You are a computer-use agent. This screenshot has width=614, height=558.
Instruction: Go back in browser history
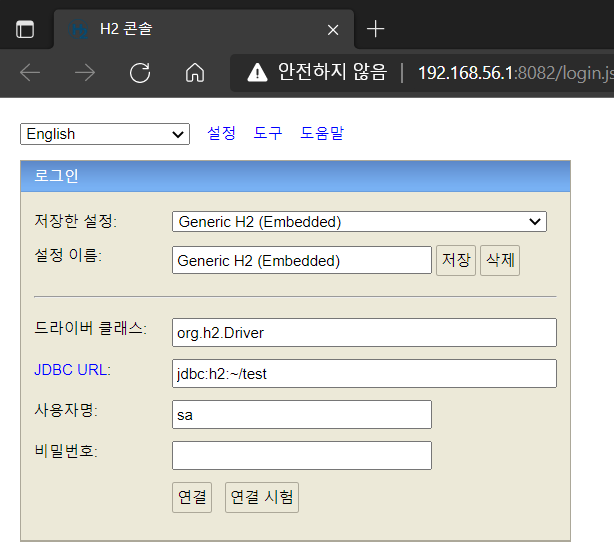[x=30, y=73]
